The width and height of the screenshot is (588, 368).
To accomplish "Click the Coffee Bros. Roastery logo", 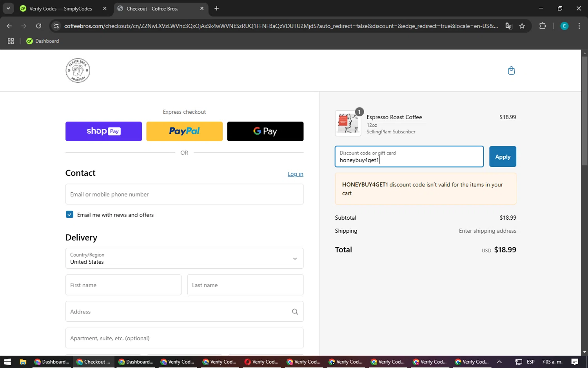I will pos(78,71).
